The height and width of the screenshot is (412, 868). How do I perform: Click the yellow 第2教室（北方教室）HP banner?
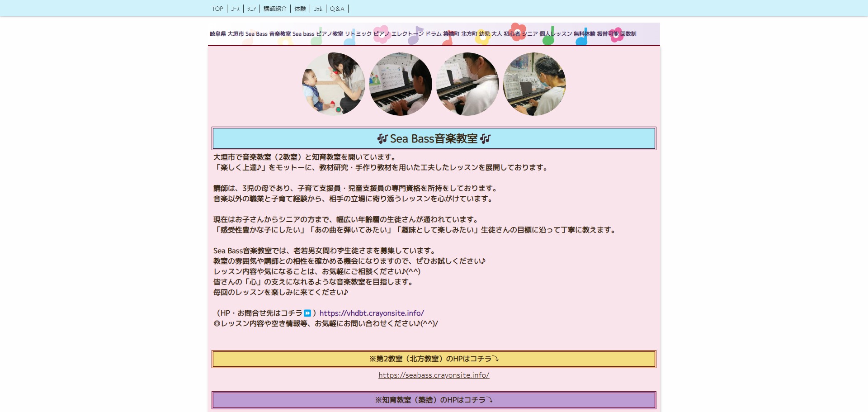[x=434, y=359]
